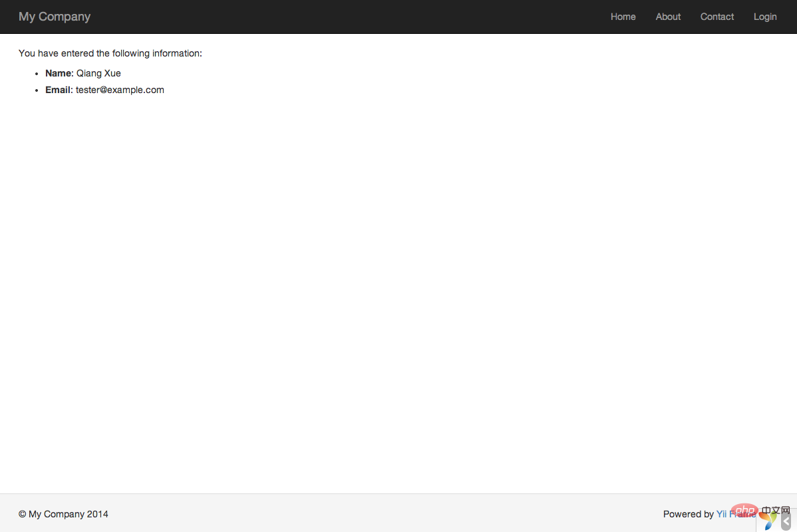Click the tester@example.com email value

[x=120, y=90]
